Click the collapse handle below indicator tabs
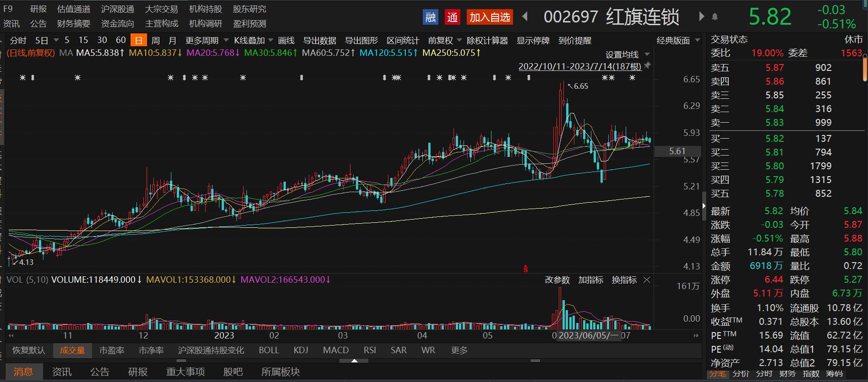Image resolution: width=868 pixels, height=382 pixels. 354,361
